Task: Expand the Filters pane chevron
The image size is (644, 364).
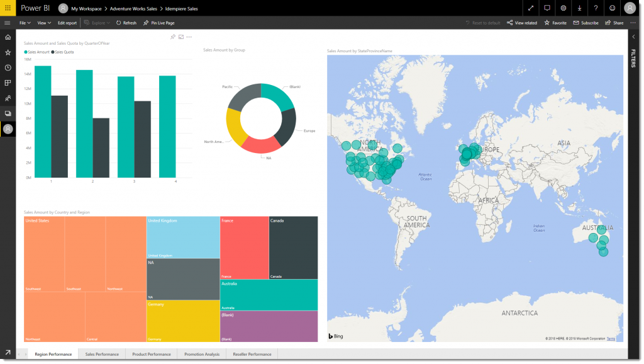Action: tap(633, 37)
